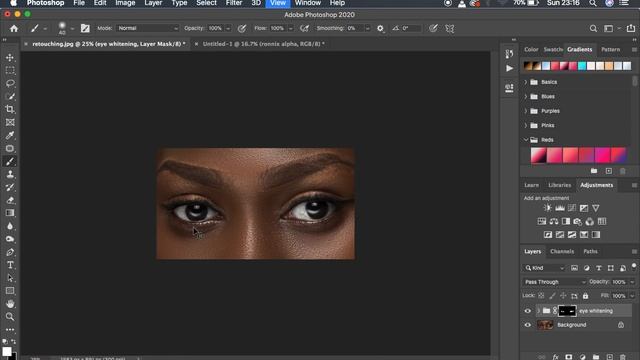640x360 pixels.
Task: Open smoothing options gear icon
Action: tap(380, 29)
